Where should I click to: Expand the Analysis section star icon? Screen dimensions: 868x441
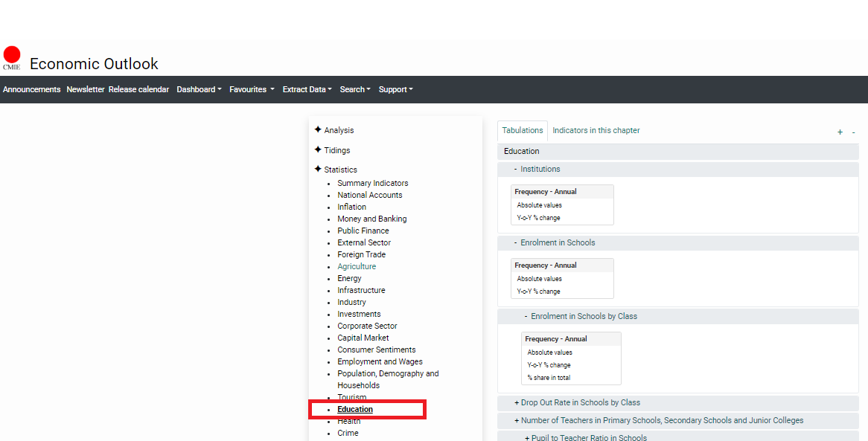point(318,129)
